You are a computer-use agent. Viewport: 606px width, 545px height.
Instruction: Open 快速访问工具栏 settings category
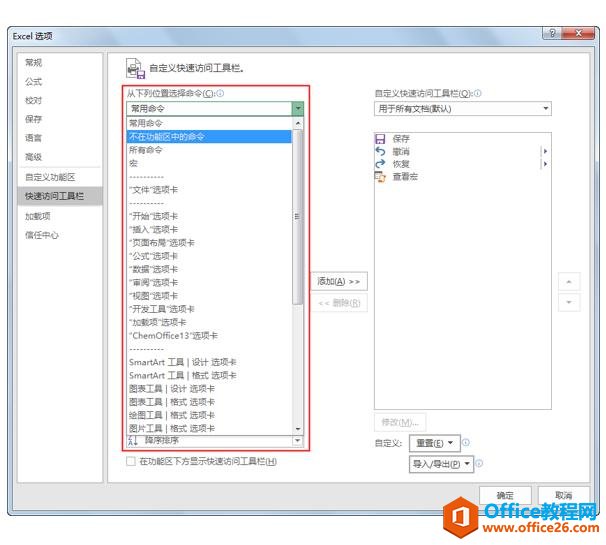60,196
